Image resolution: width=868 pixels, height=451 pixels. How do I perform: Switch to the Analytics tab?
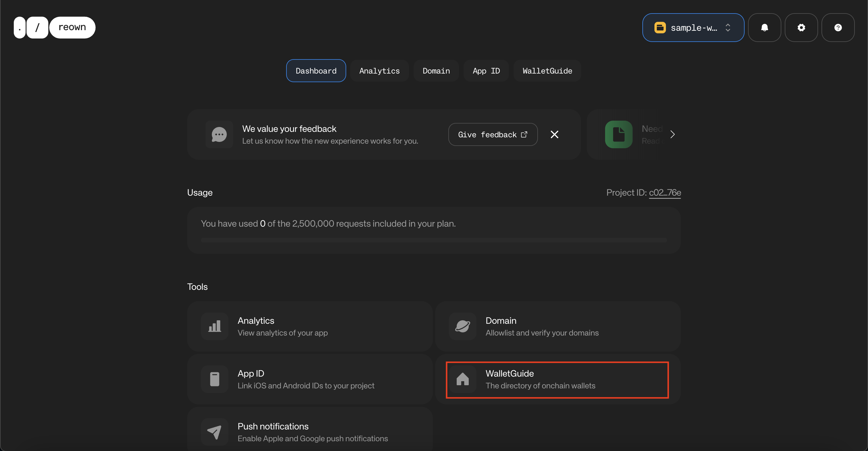(379, 71)
